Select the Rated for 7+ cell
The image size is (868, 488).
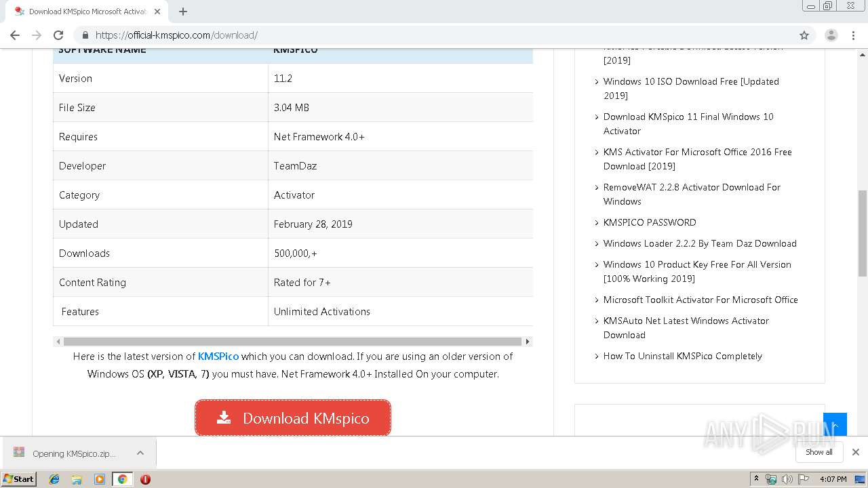tap(400, 282)
